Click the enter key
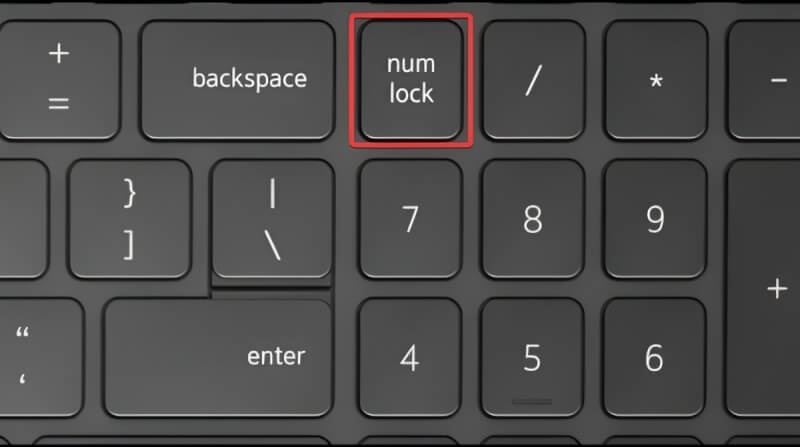 pos(219,357)
